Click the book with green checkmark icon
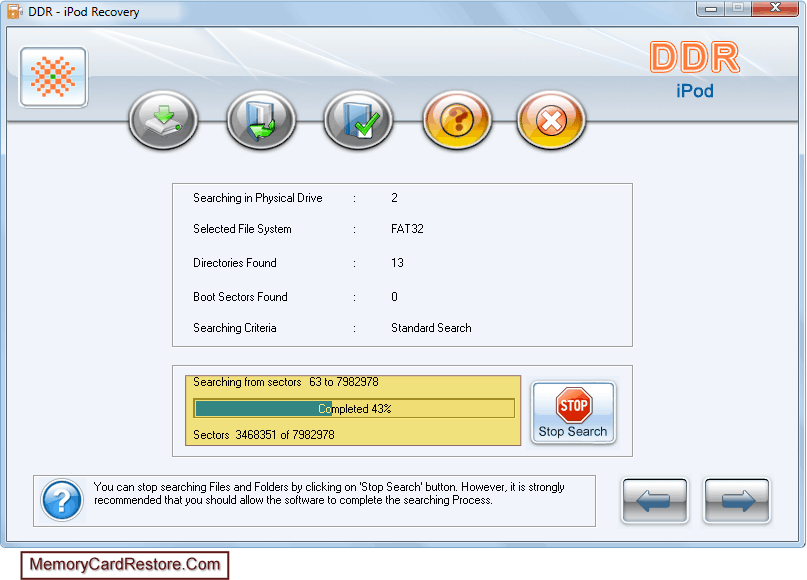This screenshot has width=807, height=580. 358,120
